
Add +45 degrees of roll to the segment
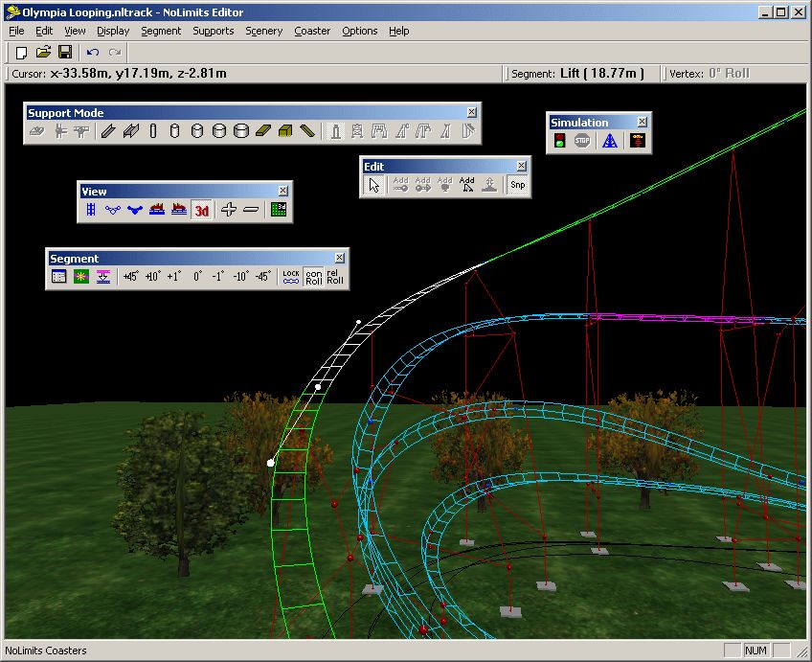coord(129,275)
